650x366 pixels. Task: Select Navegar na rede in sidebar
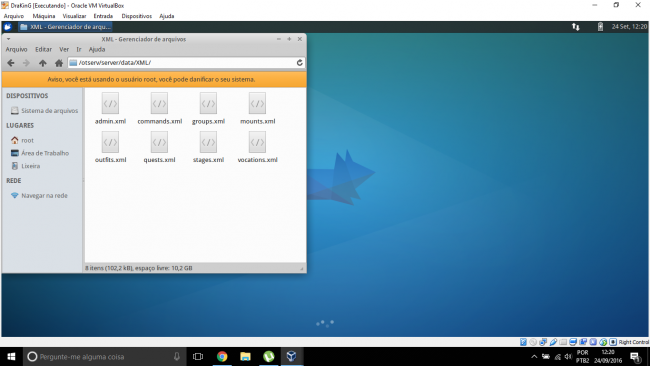(39, 196)
